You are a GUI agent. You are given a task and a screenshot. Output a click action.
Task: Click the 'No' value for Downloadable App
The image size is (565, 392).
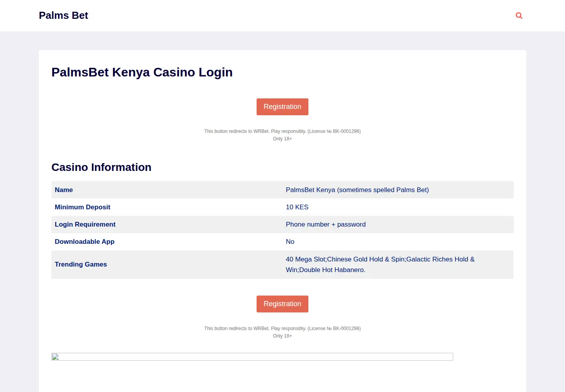(x=290, y=241)
